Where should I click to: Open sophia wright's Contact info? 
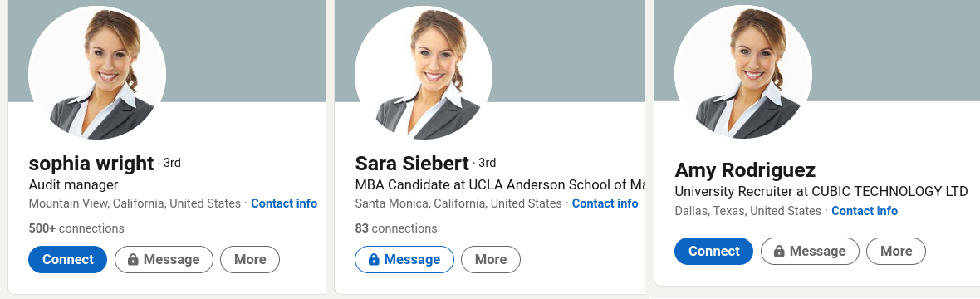tap(284, 203)
